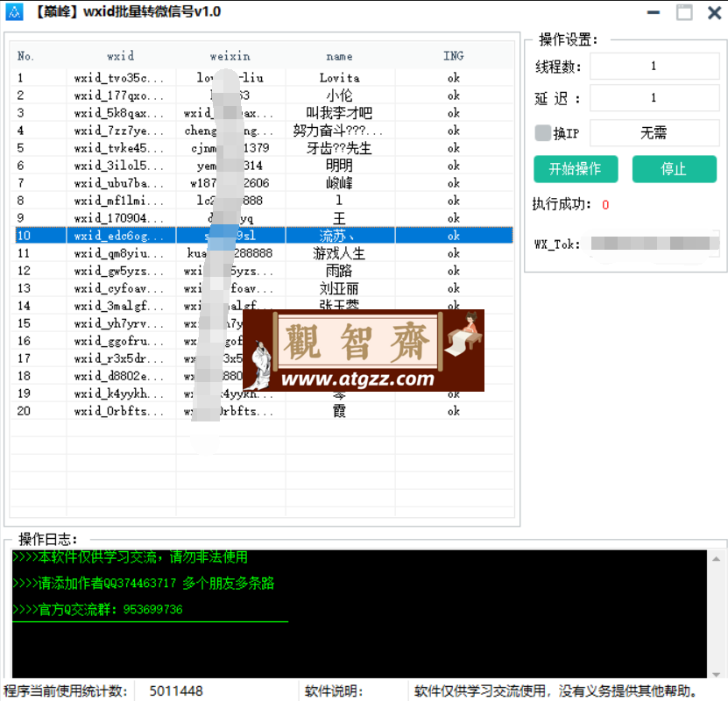Click log scrollbar up arrow
Image resolution: width=728 pixels, height=701 pixels.
pos(716,559)
